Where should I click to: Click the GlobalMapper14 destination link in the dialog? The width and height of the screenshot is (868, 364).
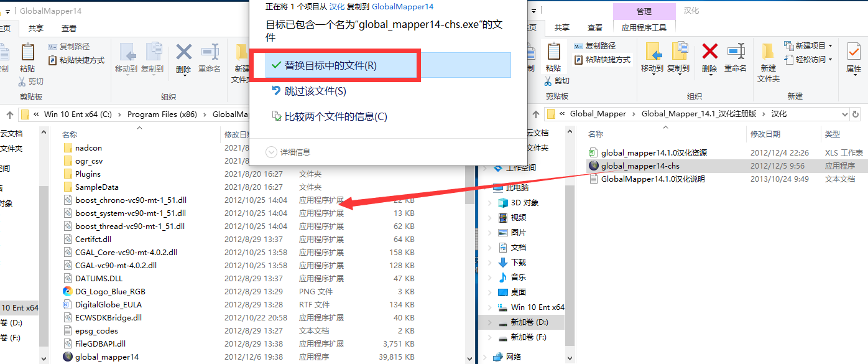click(402, 6)
